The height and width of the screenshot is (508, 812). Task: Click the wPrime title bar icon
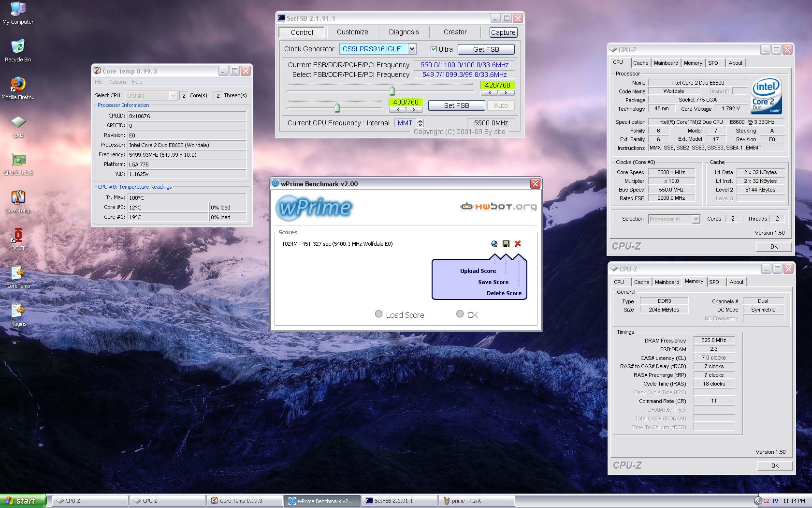pos(275,184)
